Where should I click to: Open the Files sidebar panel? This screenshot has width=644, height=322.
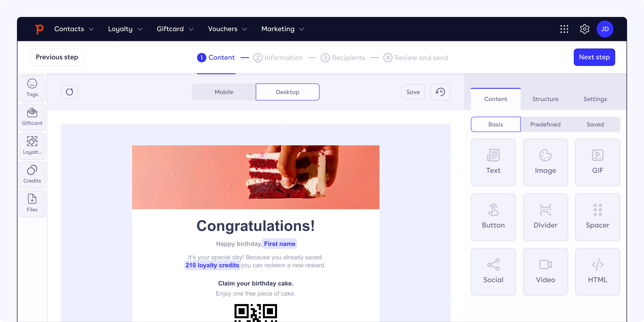(32, 203)
